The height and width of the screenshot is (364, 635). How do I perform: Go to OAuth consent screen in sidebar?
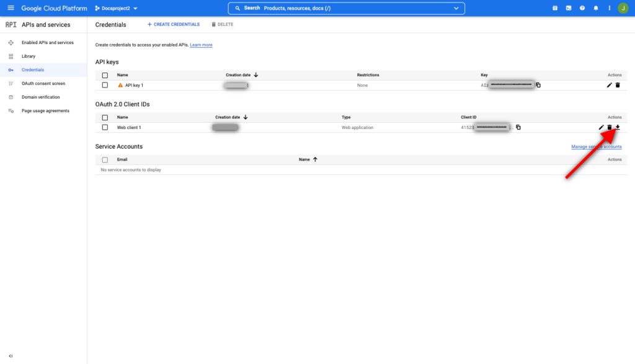click(x=43, y=83)
